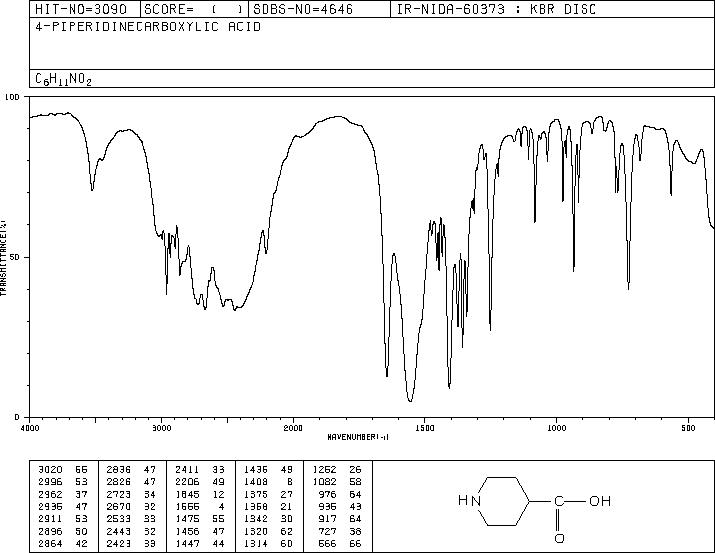Select peak 1408 in the peak table
Screen dimensions: 715x553
(256, 482)
